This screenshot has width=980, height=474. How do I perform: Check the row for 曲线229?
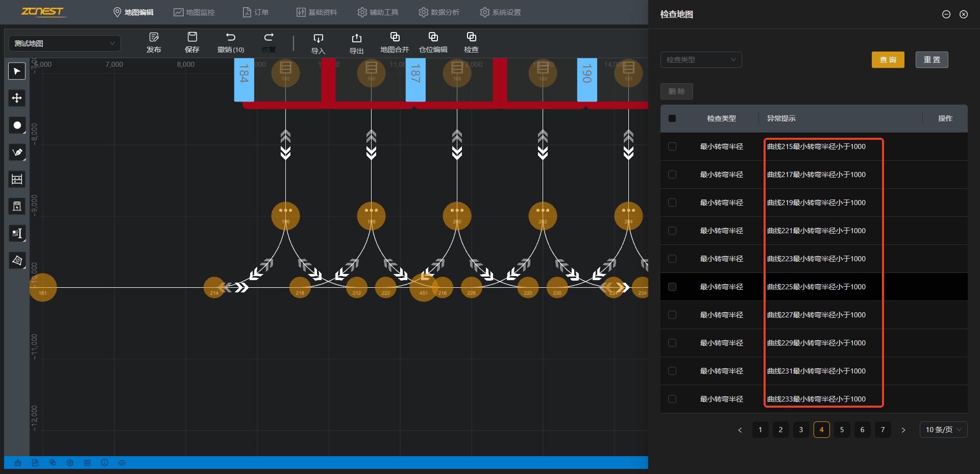click(672, 343)
